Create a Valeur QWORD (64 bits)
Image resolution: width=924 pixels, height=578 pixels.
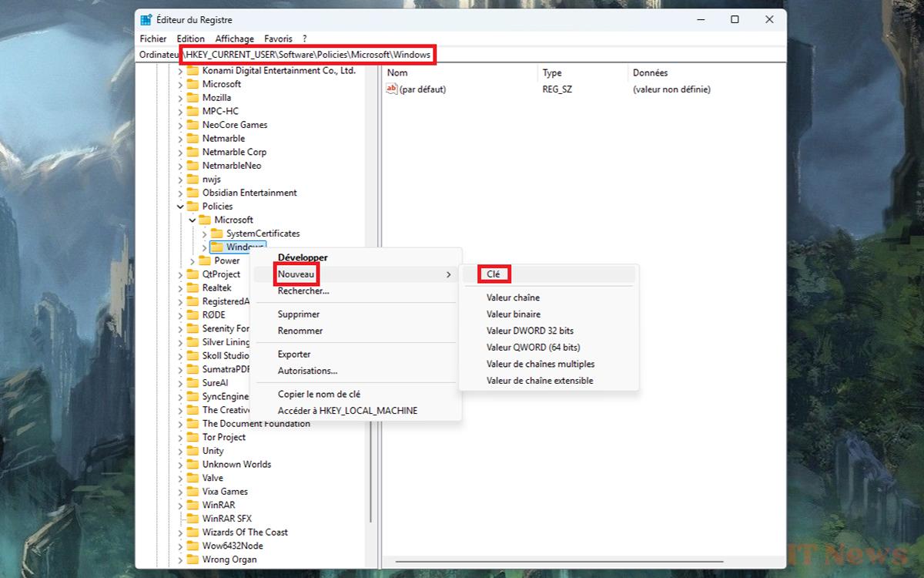[x=548, y=348]
